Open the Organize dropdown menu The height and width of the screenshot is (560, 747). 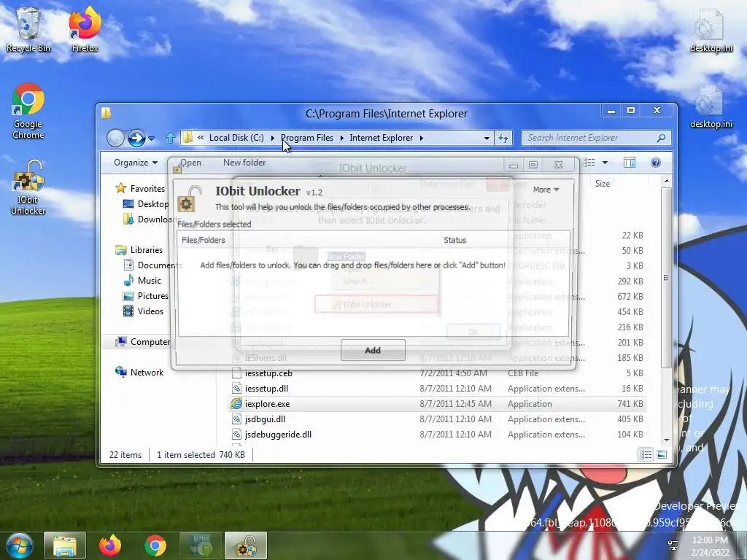coord(135,163)
